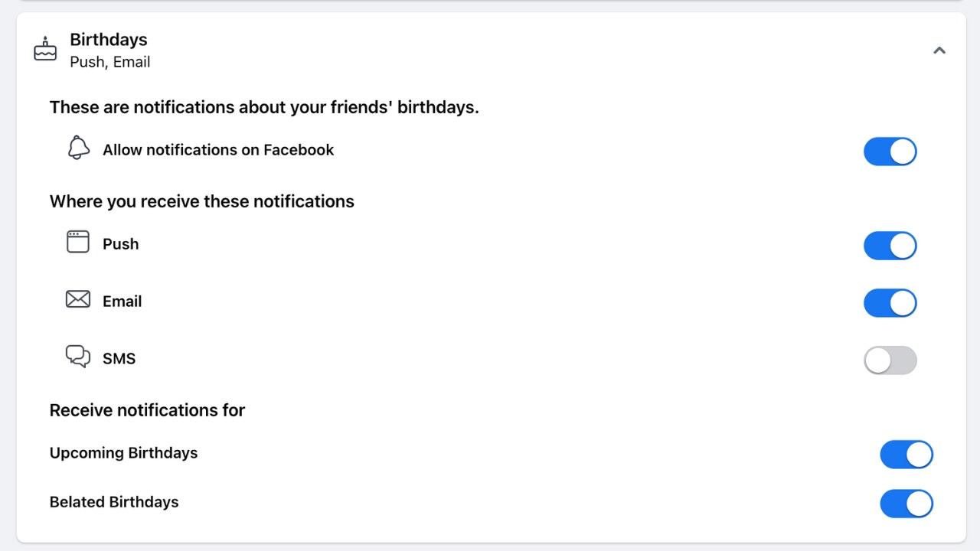Image resolution: width=980 pixels, height=551 pixels.
Task: Collapse the Birthdays settings section
Action: click(x=939, y=51)
